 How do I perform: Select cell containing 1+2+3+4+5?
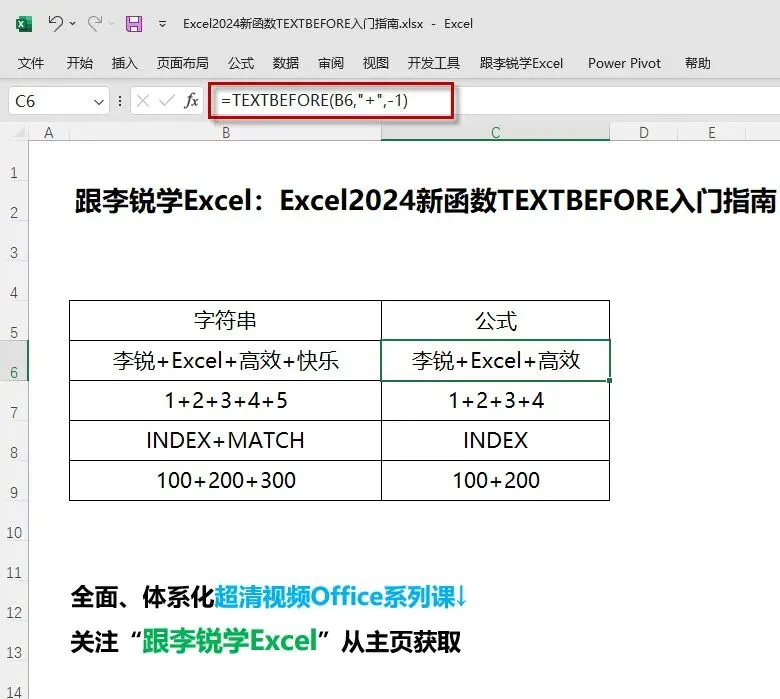[225, 400]
